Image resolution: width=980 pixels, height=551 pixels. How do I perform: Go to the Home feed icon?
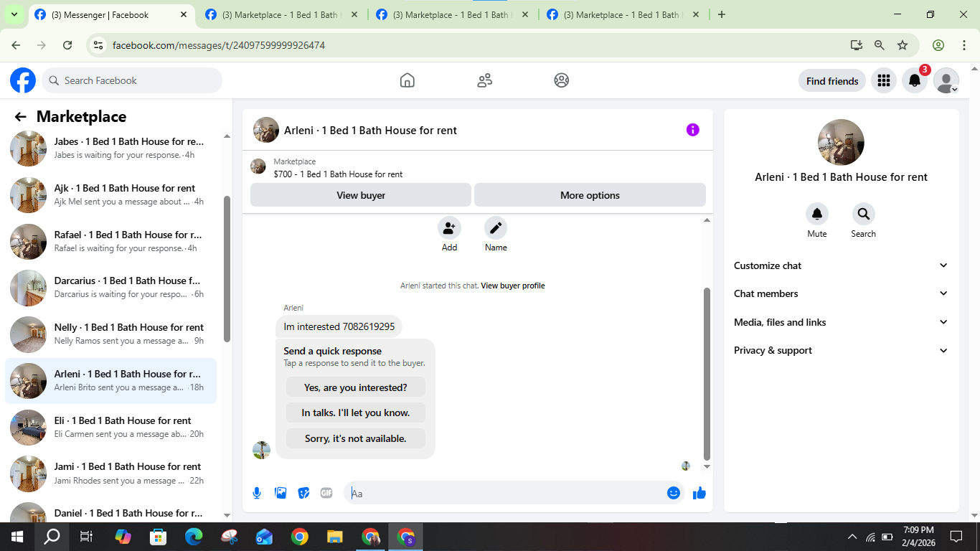407,80
